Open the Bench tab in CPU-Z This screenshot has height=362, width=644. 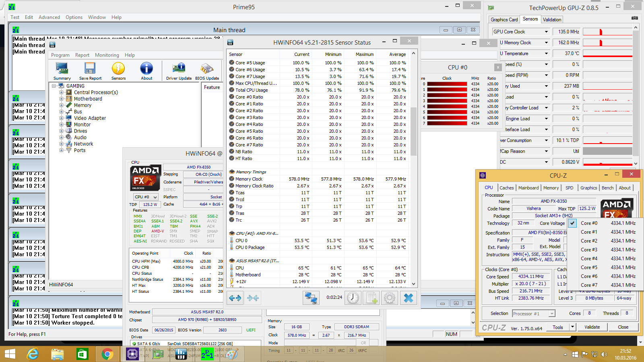click(607, 188)
